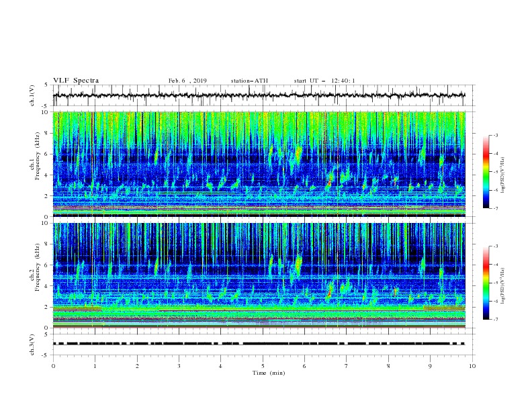Click the "3" minute tick label on time axis
532x411 pixels.
pyautogui.click(x=179, y=366)
